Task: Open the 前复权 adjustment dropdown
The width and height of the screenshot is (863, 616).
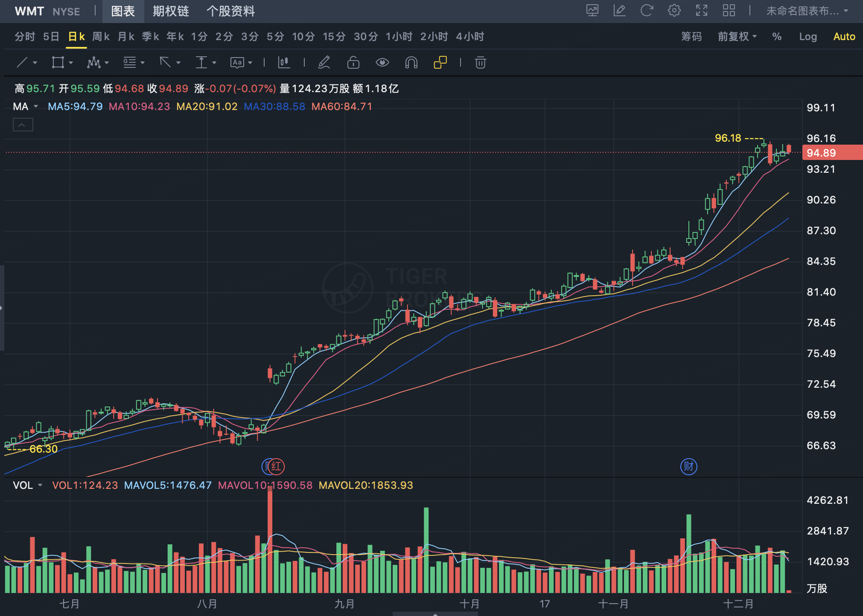Action: (737, 37)
